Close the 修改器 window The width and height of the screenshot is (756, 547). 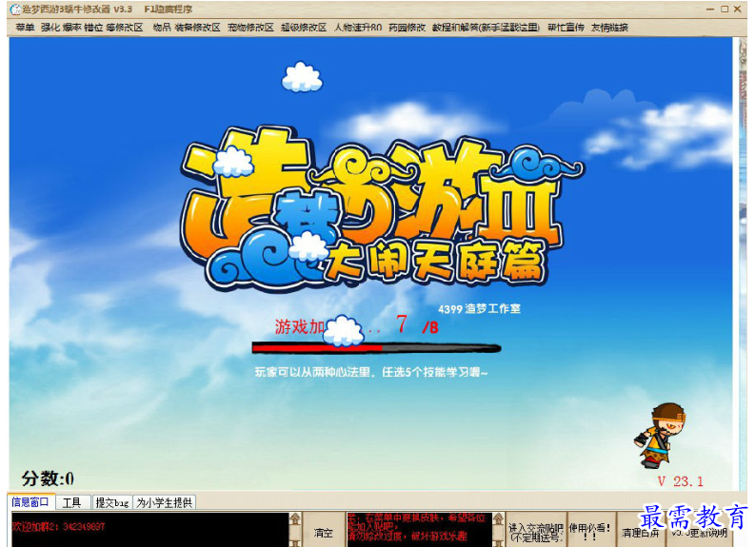[x=738, y=10]
